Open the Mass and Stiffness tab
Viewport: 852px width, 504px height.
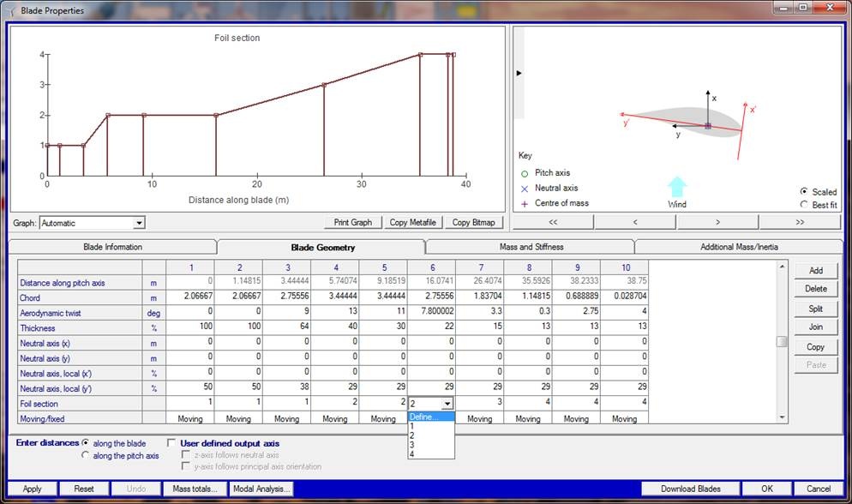pos(531,247)
